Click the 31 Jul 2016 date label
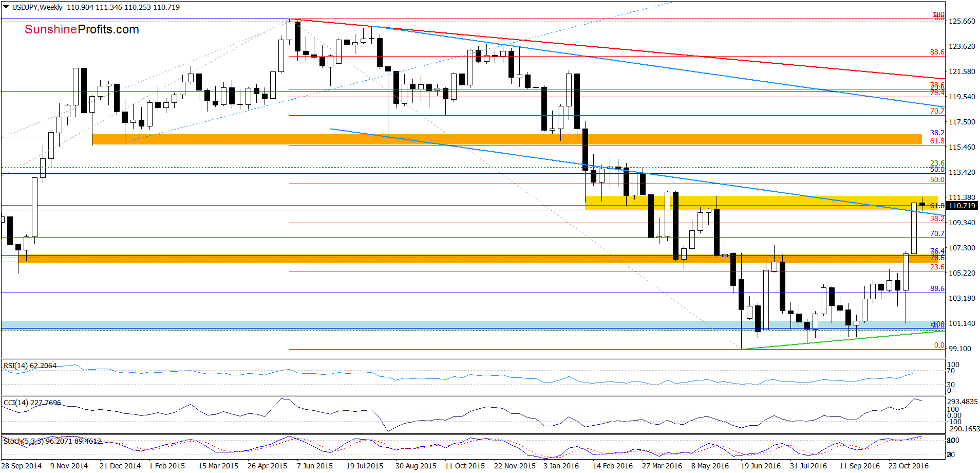This screenshot has height=473, width=980. click(808, 466)
